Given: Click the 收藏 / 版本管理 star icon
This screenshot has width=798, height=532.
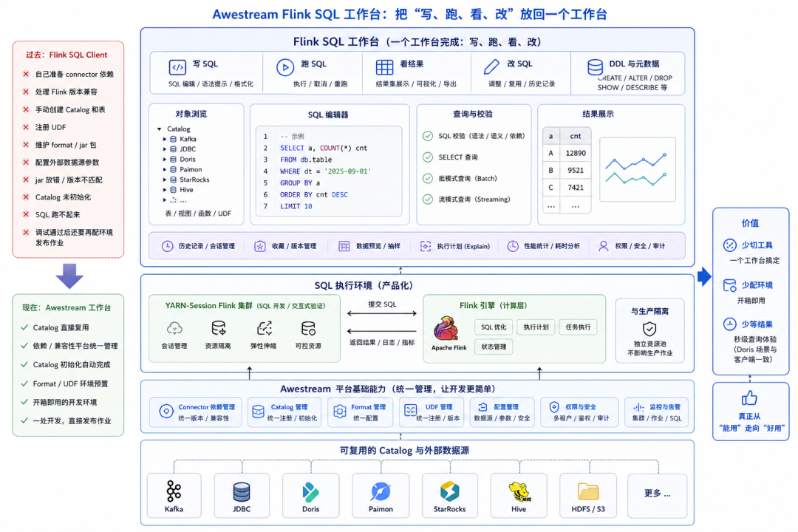Looking at the screenshot, I should coord(259,246).
